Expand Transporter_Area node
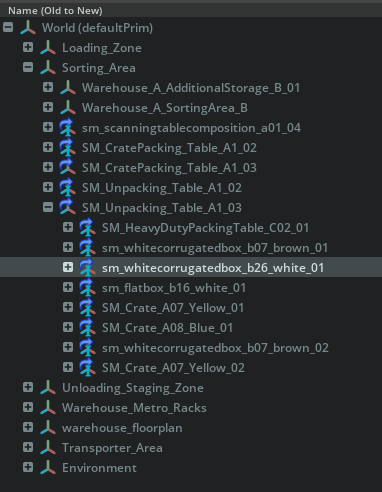The image size is (382, 492). coord(28,447)
